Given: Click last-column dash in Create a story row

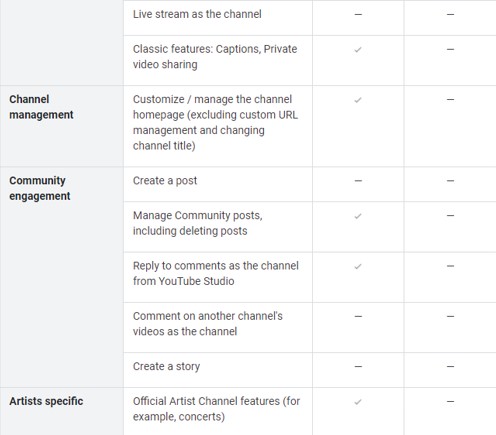Looking at the screenshot, I should (x=450, y=366).
